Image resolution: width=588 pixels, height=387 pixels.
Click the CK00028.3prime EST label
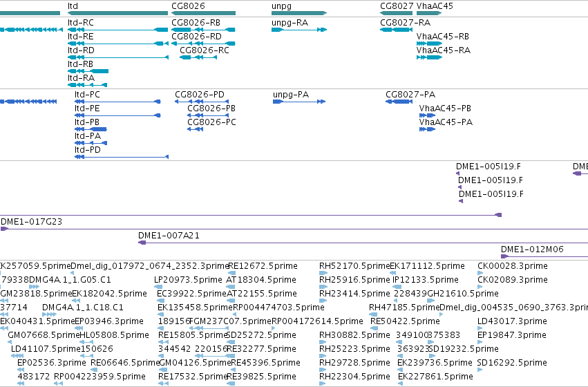513,266
